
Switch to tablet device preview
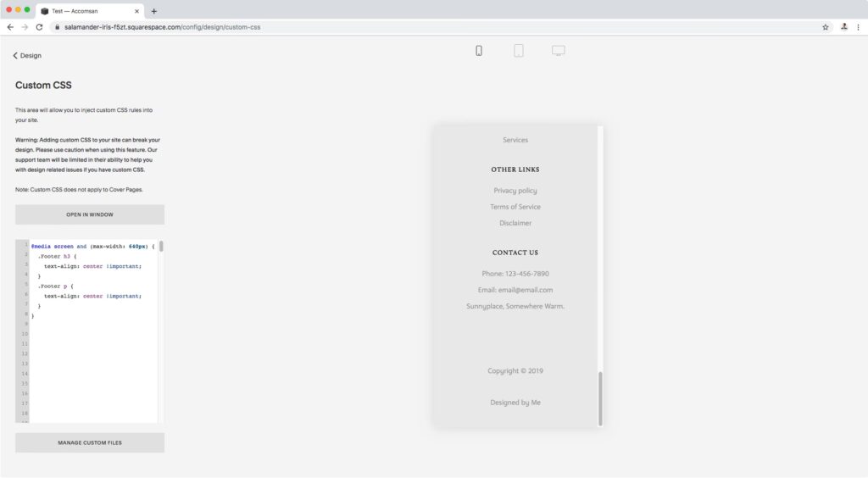519,51
